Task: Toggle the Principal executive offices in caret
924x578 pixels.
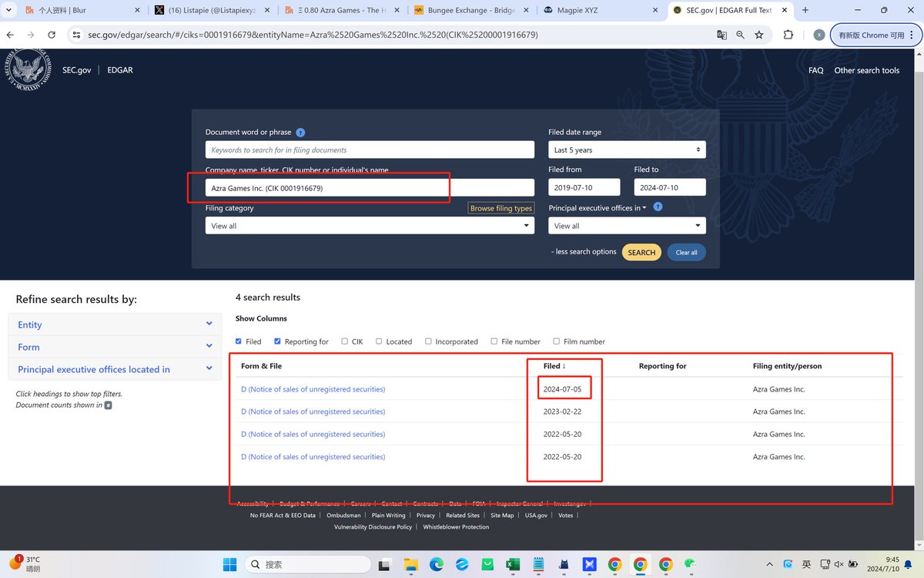Action: [644, 208]
